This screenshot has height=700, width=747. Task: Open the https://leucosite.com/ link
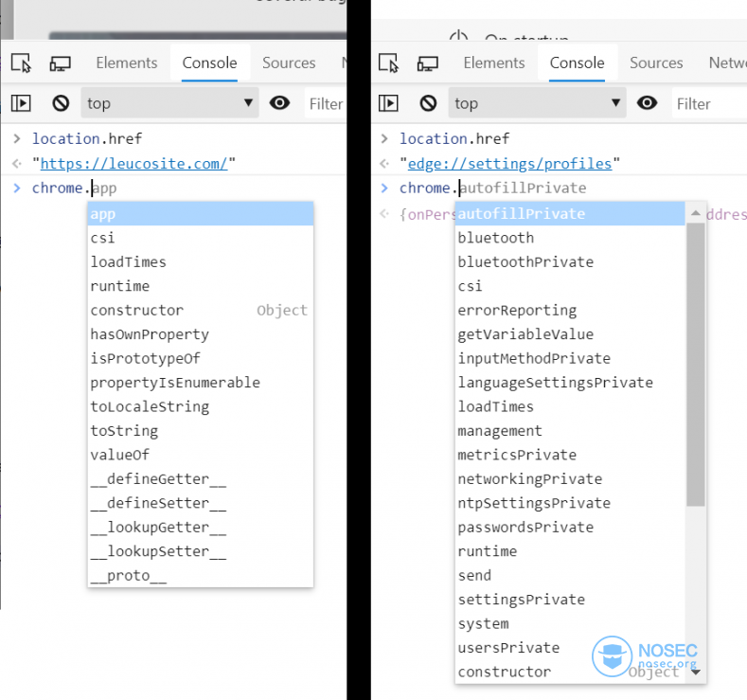coord(133,164)
